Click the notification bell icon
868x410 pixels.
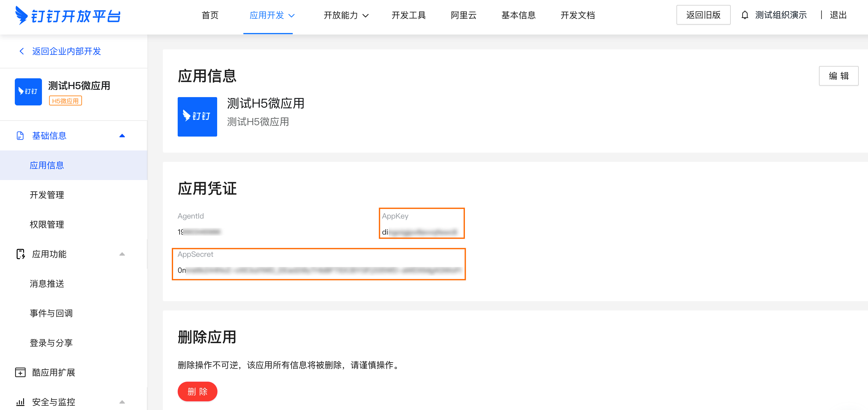pyautogui.click(x=745, y=15)
